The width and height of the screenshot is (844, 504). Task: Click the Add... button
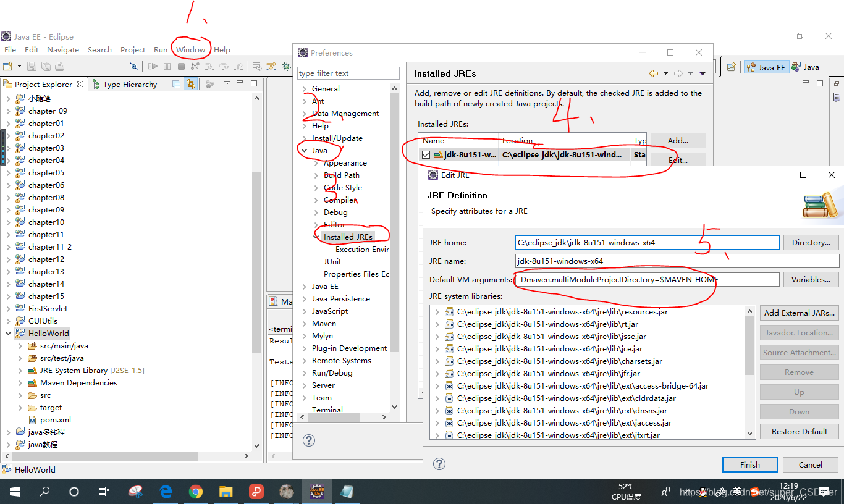pos(678,140)
